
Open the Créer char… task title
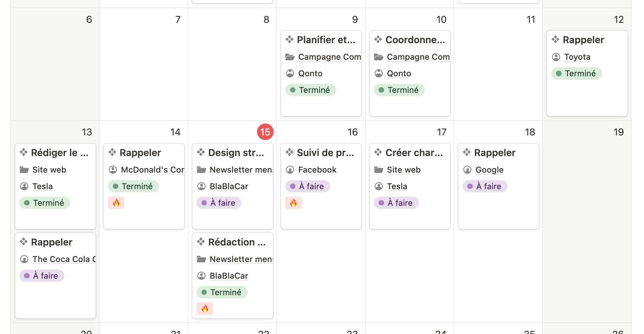tap(414, 153)
